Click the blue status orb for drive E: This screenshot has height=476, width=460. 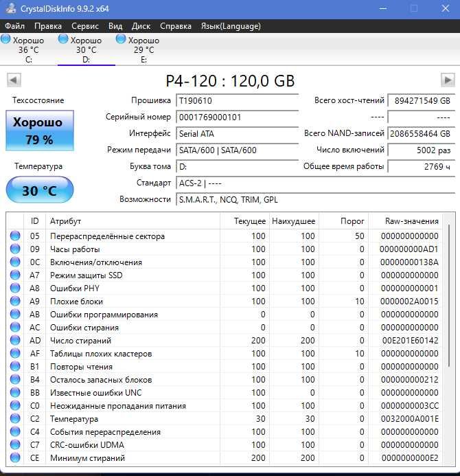point(121,39)
